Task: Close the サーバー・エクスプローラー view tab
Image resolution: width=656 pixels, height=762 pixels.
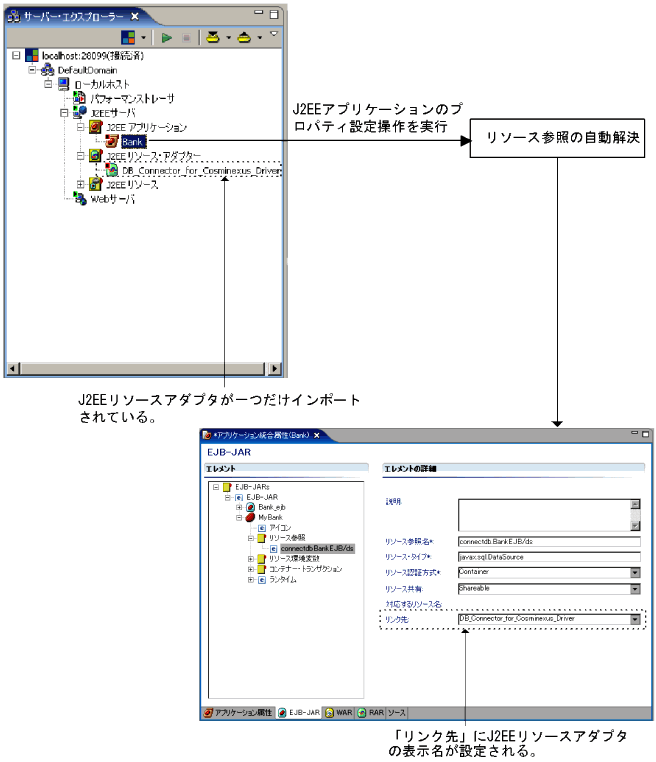Action: click(135, 17)
